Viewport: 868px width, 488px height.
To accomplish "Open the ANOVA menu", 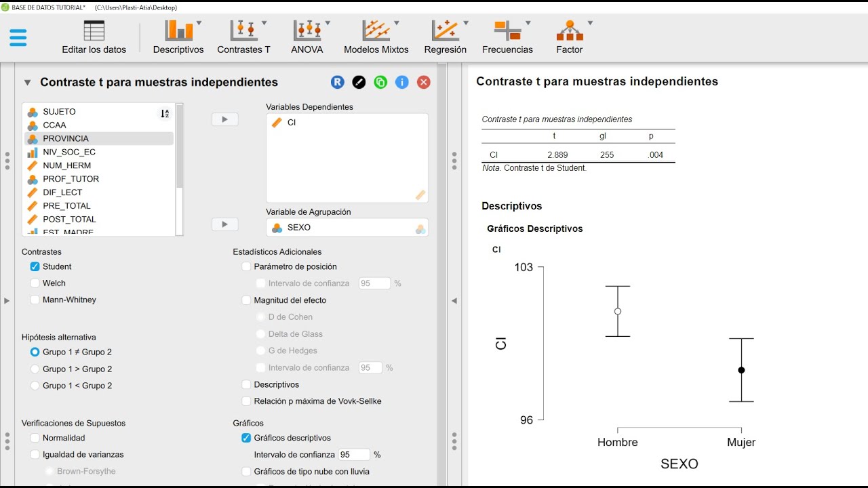I will point(307,37).
